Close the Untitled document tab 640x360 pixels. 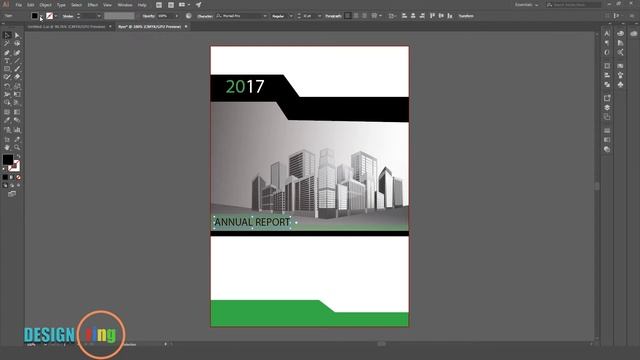click(x=110, y=27)
